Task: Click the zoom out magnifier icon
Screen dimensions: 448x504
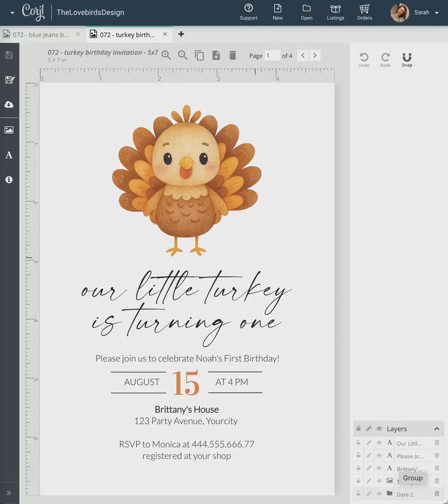Action: click(183, 55)
